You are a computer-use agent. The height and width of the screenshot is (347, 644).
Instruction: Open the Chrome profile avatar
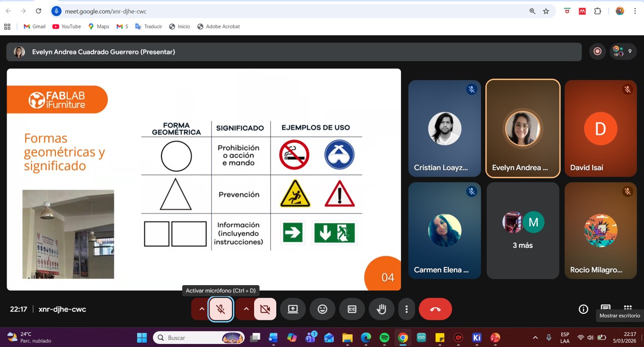(620, 11)
